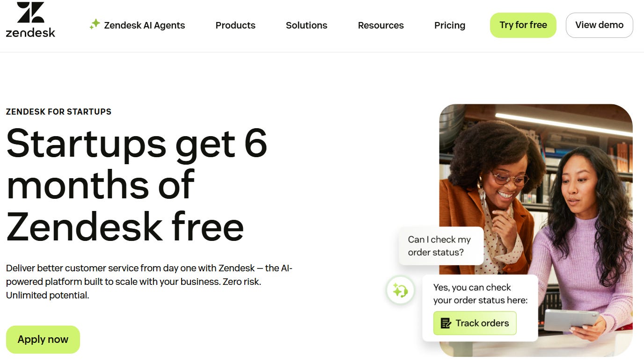Select the 'Yes, you can check' reply bubble
This screenshot has width=644, height=363.
click(x=480, y=308)
